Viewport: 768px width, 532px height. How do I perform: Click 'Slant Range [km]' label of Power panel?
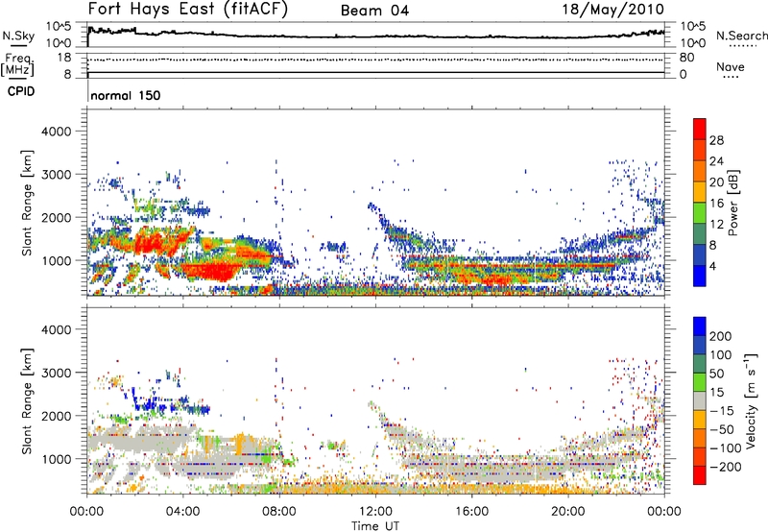coord(27,203)
